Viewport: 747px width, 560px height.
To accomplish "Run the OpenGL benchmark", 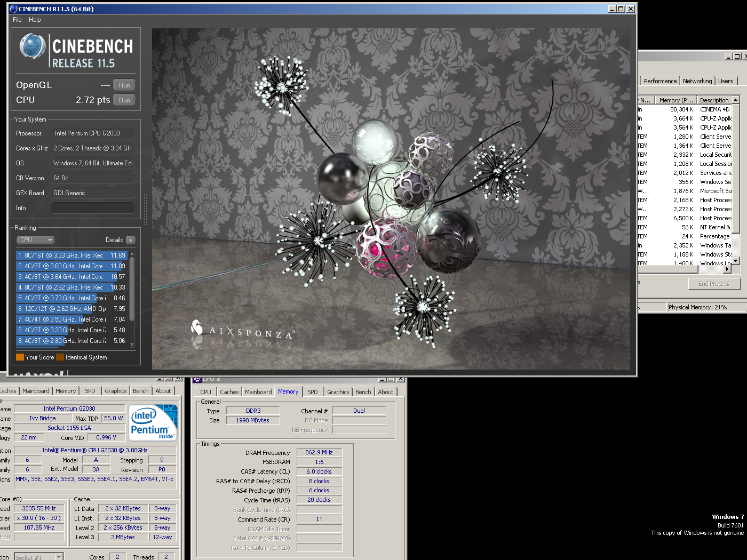I will coord(124,85).
